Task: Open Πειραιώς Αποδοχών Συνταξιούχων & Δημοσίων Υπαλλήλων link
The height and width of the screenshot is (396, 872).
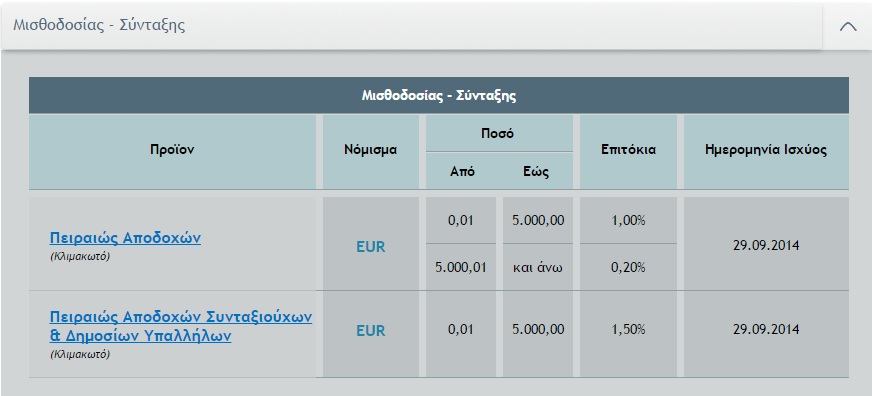Action: coord(181,326)
